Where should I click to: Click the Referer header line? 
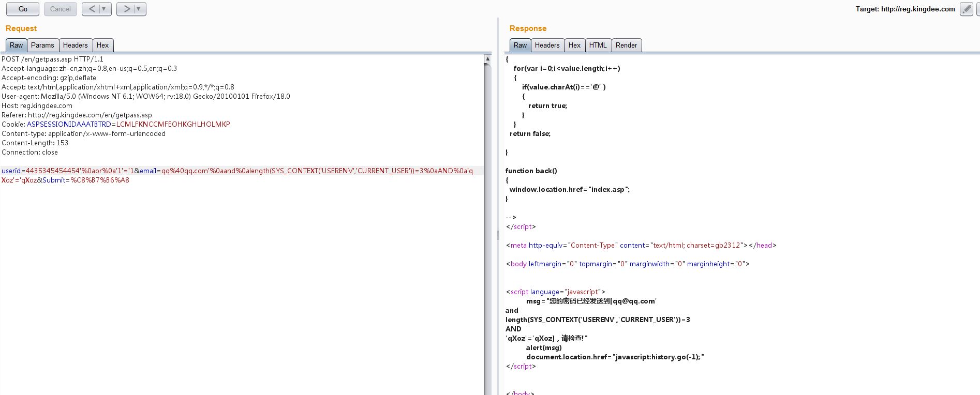tap(77, 115)
